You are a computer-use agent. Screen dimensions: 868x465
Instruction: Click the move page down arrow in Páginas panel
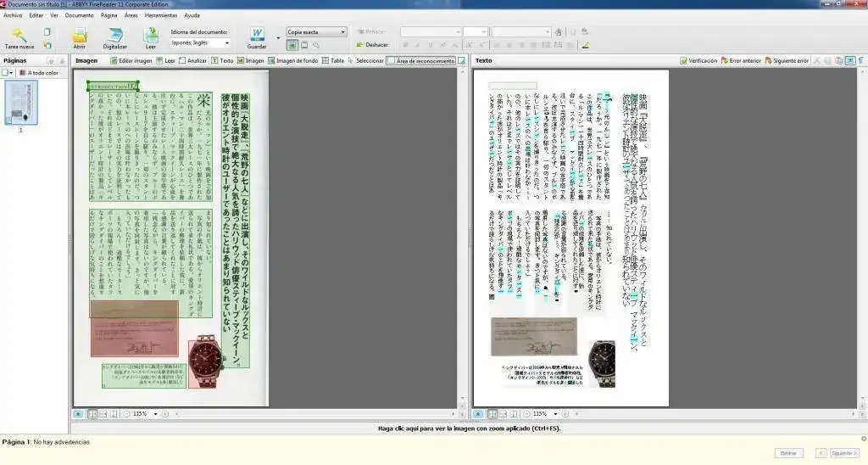click(62, 61)
